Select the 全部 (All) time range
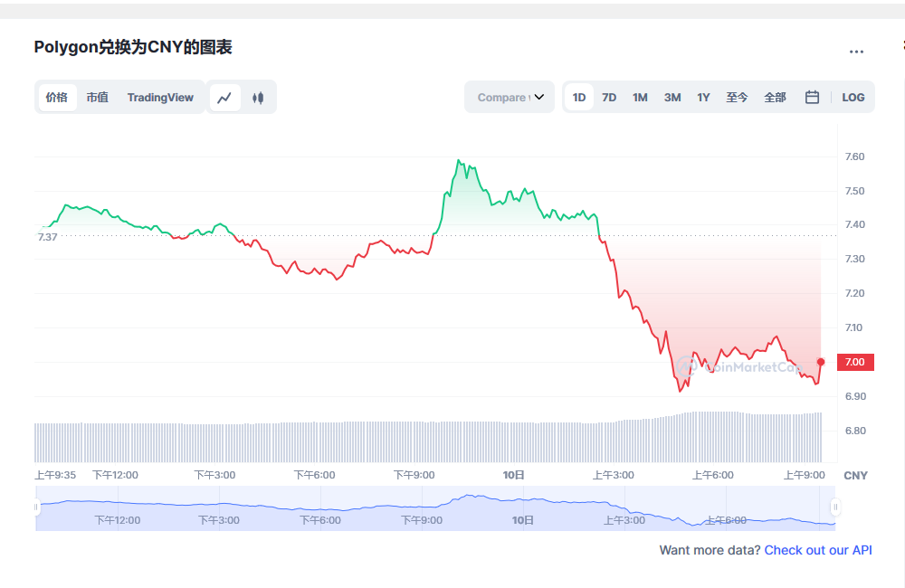The width and height of the screenshot is (905, 588). click(775, 98)
